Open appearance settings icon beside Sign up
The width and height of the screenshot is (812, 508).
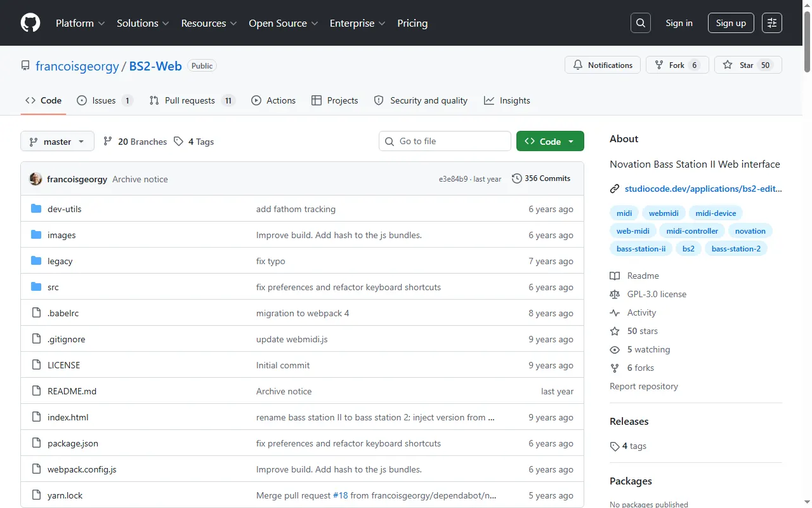click(772, 23)
